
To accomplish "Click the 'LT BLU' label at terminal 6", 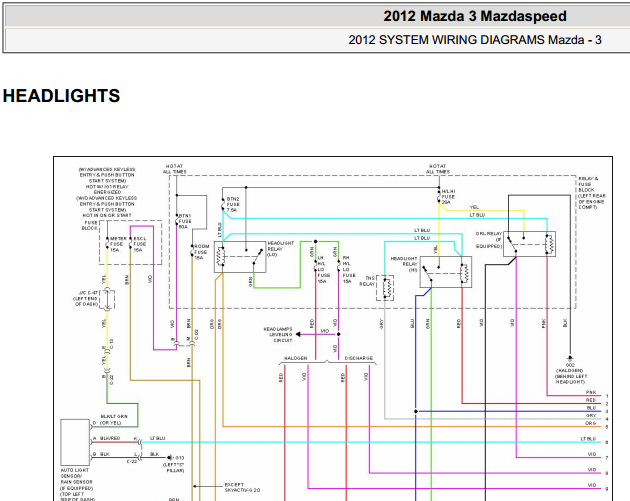I will [x=589, y=439].
